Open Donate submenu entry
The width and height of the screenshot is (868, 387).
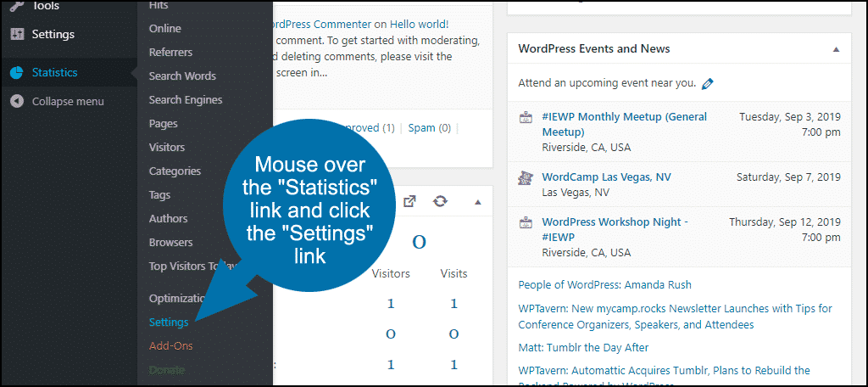coord(167,369)
